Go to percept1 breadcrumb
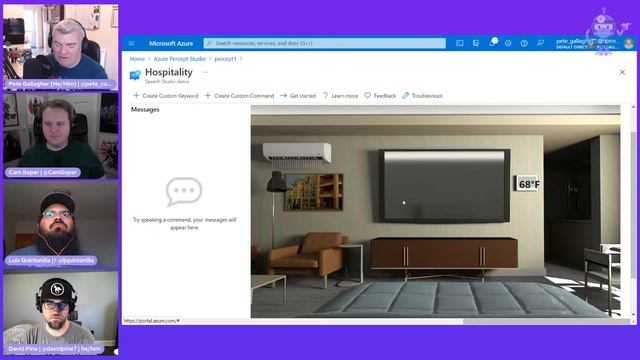640x360 pixels. [x=225, y=59]
